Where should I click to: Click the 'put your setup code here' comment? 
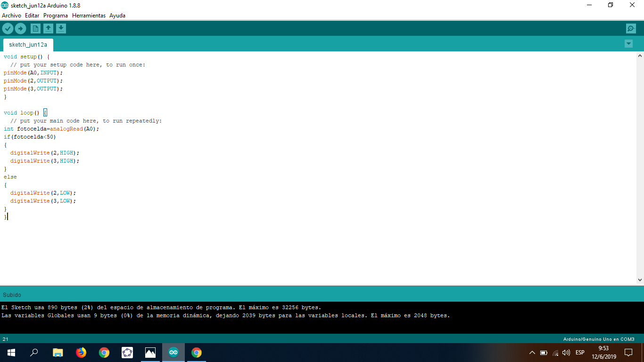pyautogui.click(x=78, y=65)
